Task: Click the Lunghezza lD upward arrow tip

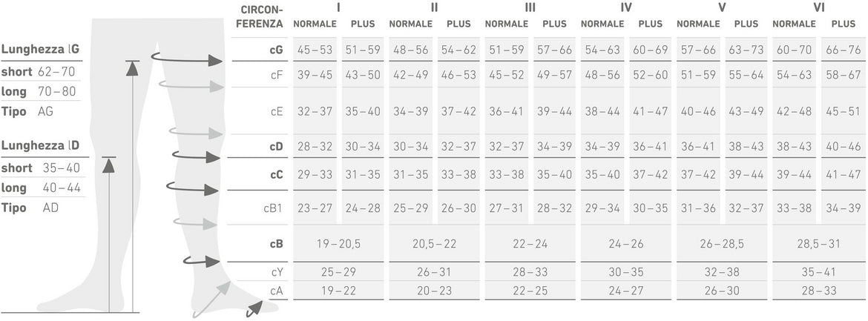Action: coord(108,165)
